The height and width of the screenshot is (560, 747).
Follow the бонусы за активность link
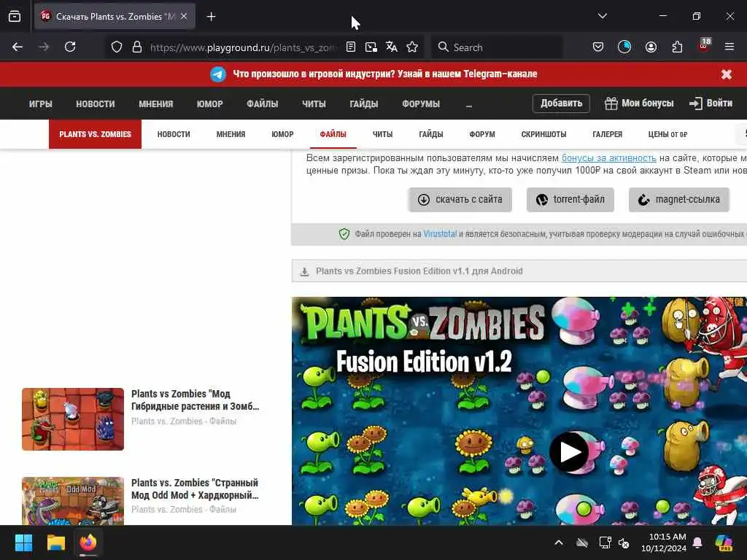609,157
